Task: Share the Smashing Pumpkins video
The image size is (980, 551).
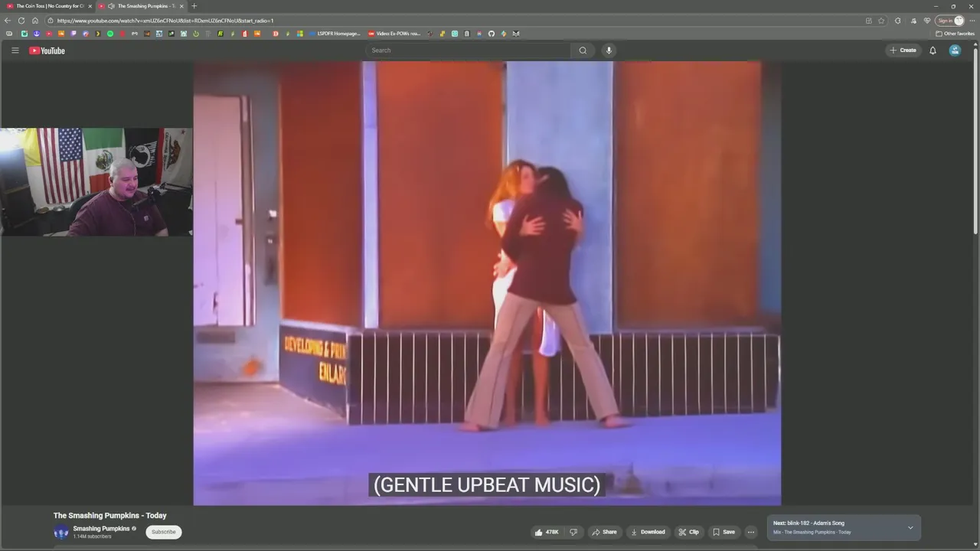Action: [604, 532]
